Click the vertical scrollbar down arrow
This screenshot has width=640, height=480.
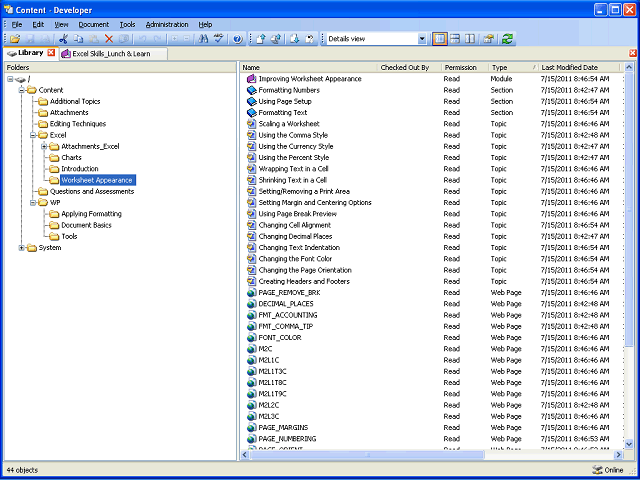[x=629, y=444]
